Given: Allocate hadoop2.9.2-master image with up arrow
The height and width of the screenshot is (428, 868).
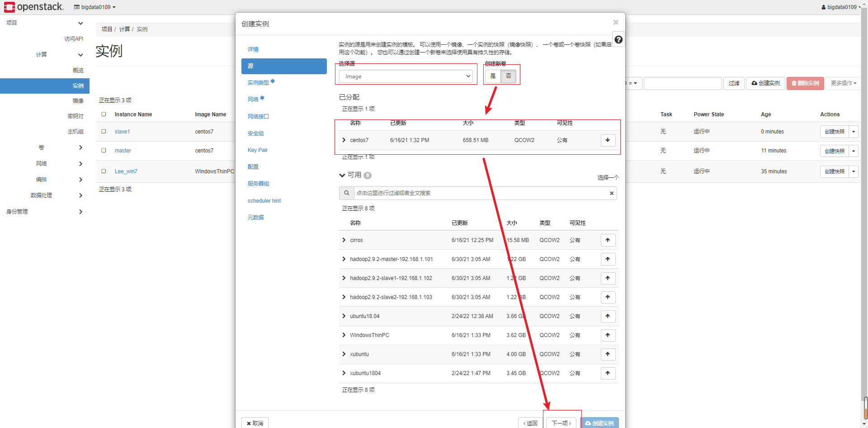Looking at the screenshot, I should click(x=608, y=259).
